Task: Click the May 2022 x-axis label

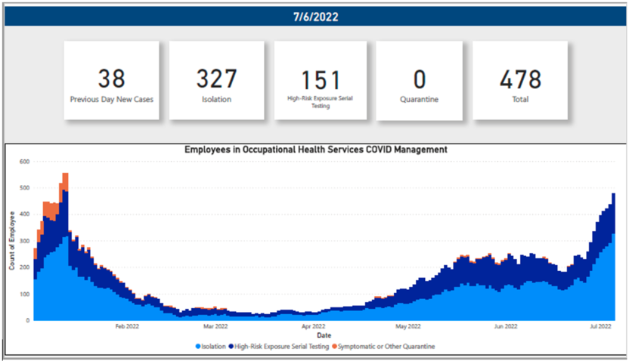Action: point(407,327)
